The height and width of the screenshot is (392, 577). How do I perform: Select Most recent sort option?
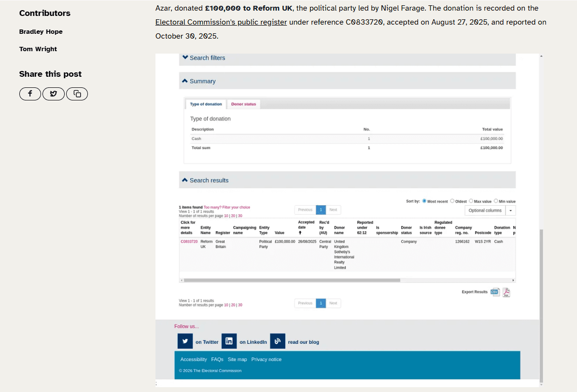click(424, 201)
